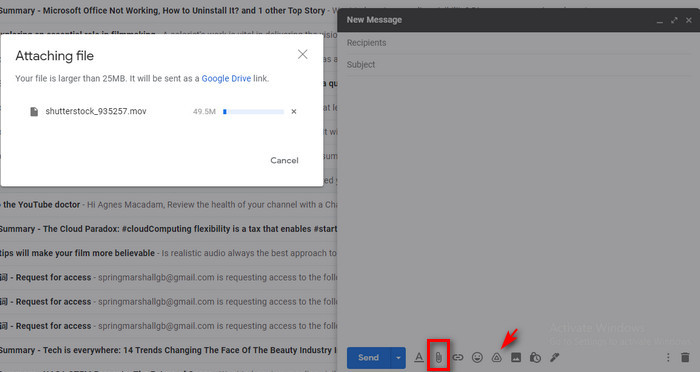Image resolution: width=700 pixels, height=372 pixels.
Task: Open the send options dropdown arrow
Action: point(398,358)
